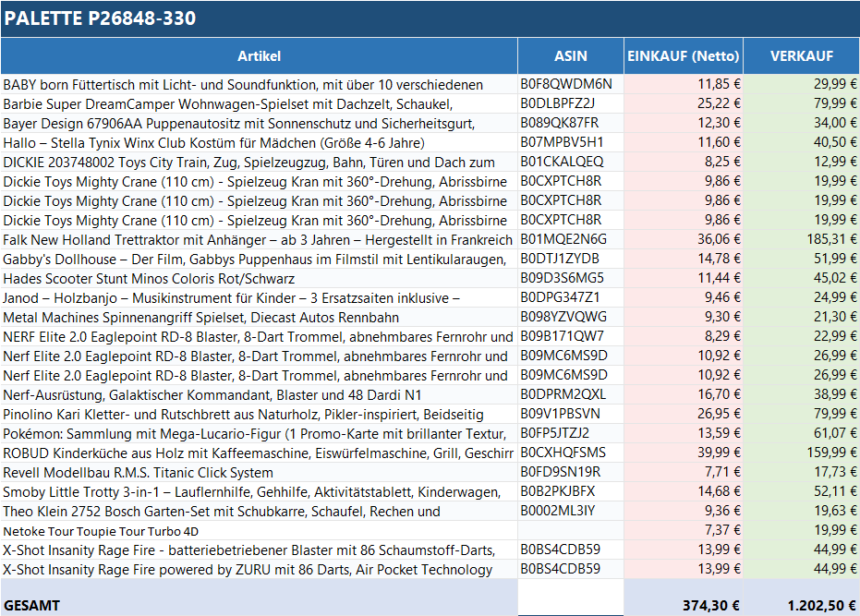The width and height of the screenshot is (860, 616).
Task: Select the Revell Modellbau Titanic article cell
Action: pyautogui.click(x=259, y=472)
